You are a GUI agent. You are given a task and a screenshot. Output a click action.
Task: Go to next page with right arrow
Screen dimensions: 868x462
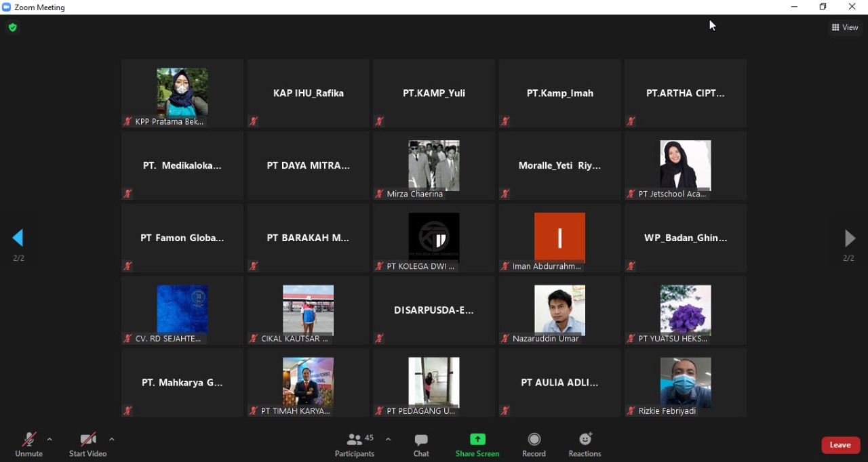(849, 238)
